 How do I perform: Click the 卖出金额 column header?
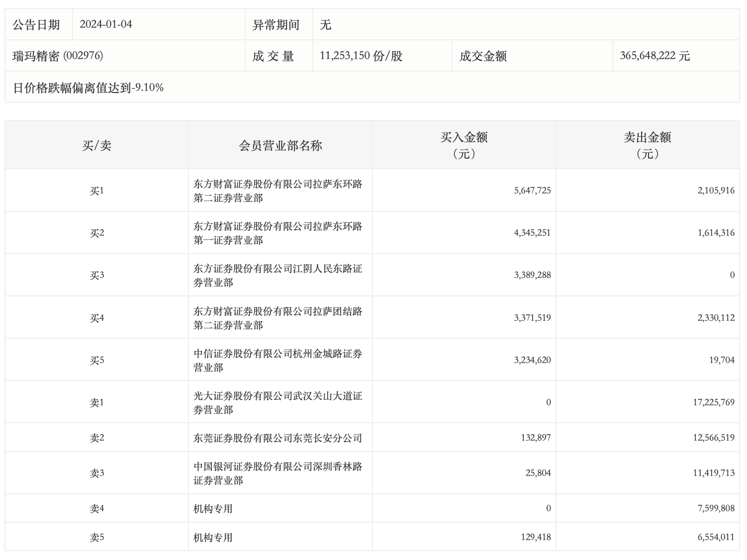[x=647, y=145]
